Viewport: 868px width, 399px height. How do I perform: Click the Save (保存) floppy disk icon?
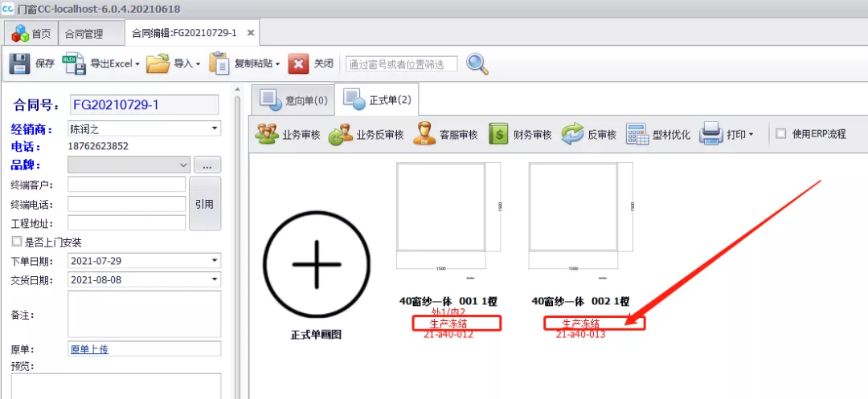click(20, 64)
